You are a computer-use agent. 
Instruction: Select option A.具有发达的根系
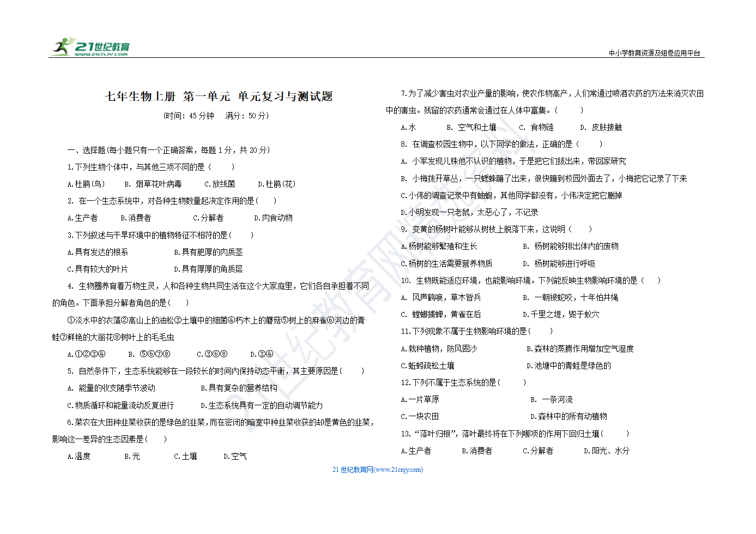(x=98, y=252)
